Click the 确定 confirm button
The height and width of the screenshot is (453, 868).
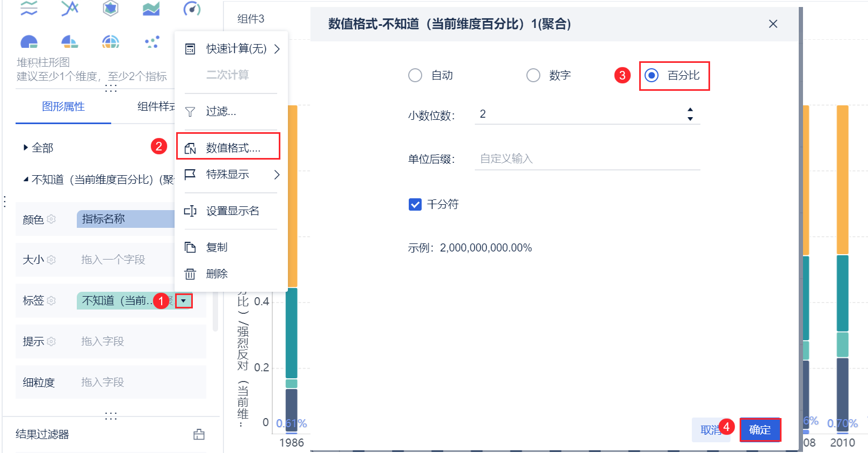(x=760, y=430)
